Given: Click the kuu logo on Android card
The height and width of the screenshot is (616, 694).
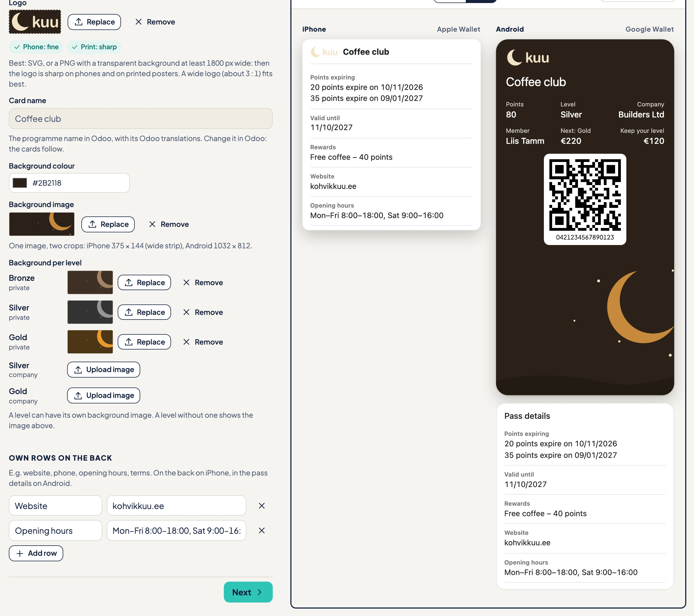Looking at the screenshot, I should click(x=528, y=57).
